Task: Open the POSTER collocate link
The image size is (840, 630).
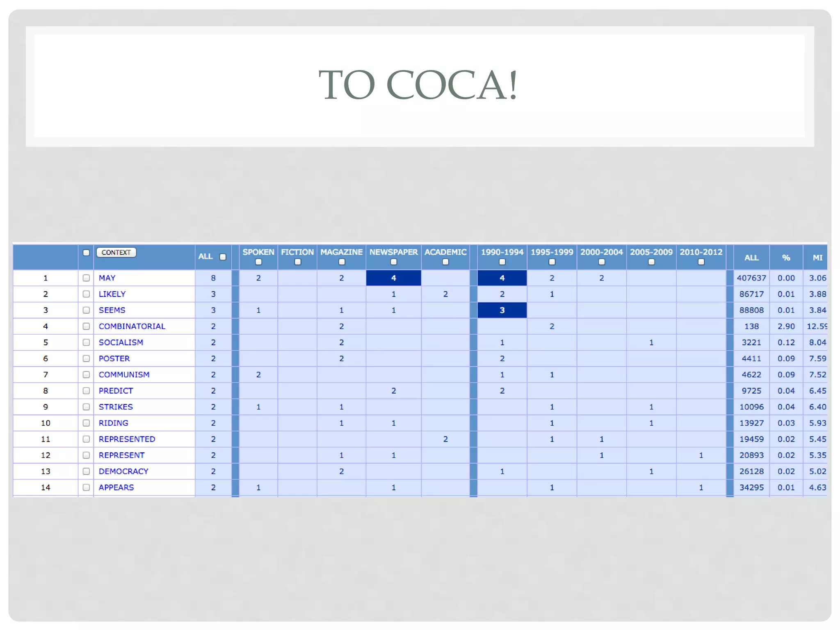Action: coord(114,358)
